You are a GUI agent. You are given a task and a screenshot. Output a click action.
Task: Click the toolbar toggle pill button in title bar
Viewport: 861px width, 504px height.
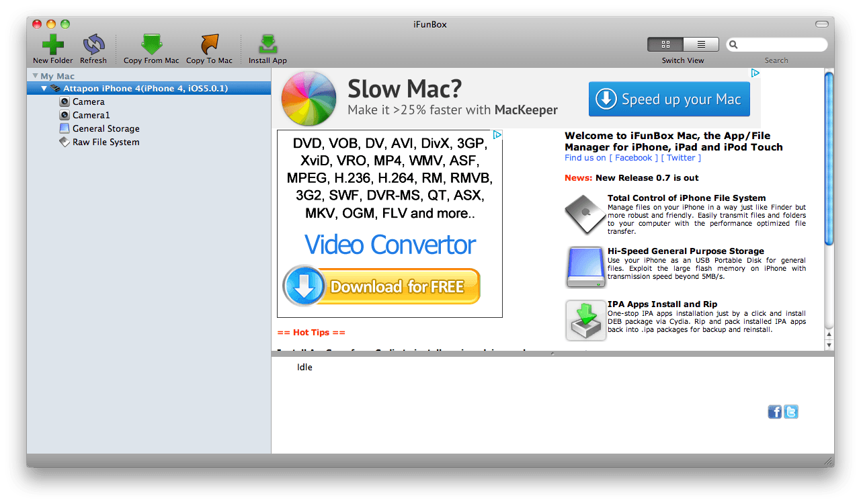822,24
